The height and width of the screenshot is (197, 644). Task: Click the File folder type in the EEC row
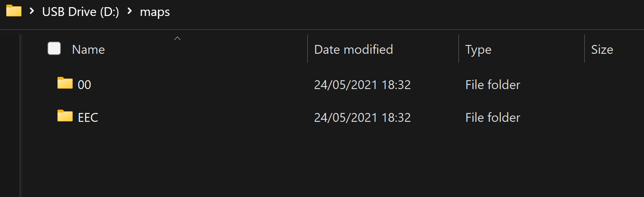(492, 117)
